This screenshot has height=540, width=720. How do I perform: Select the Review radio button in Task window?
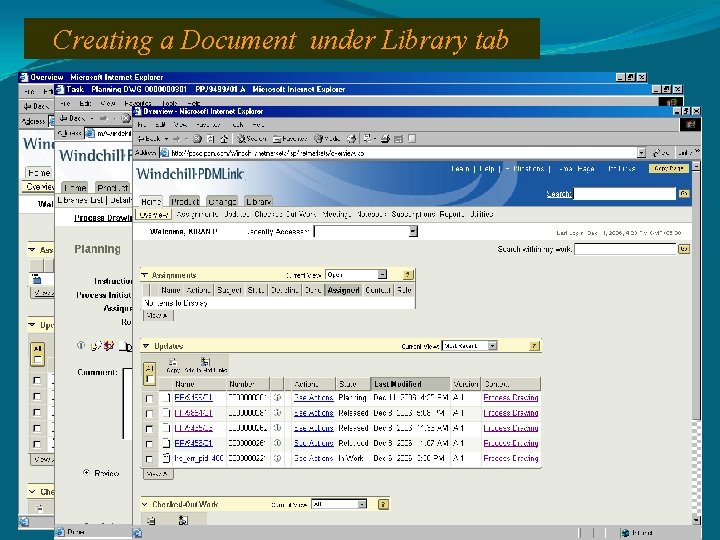point(86,472)
